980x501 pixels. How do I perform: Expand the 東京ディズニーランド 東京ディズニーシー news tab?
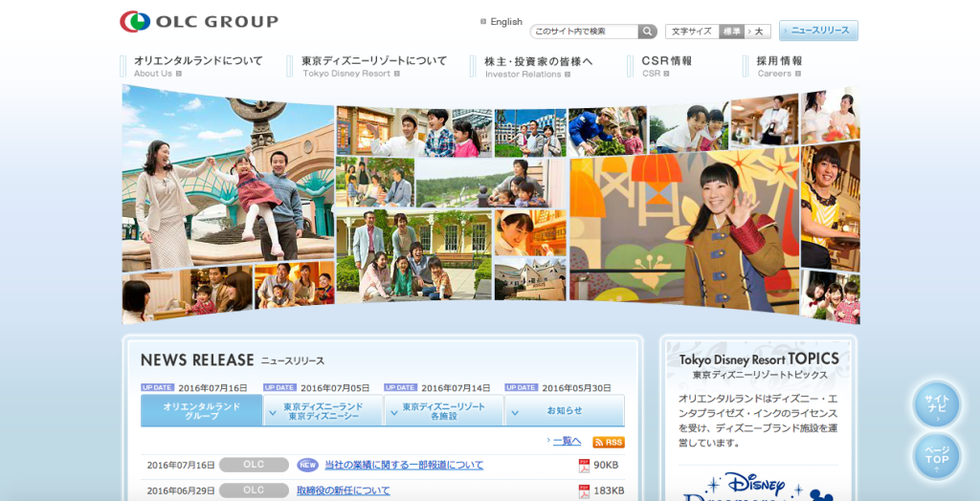pyautogui.click(x=323, y=411)
